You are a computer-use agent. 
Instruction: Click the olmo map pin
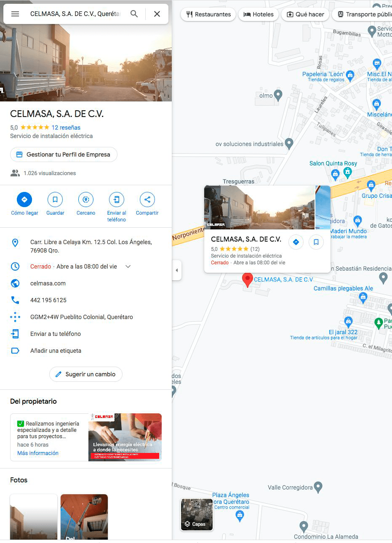278,95
